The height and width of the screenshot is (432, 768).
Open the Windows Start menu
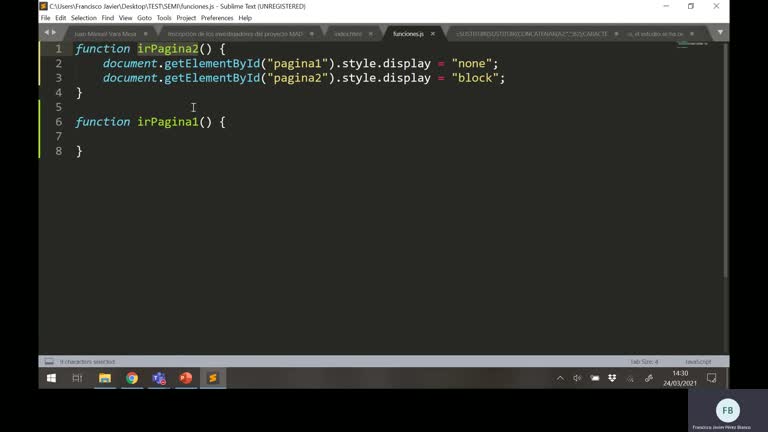[x=51, y=378]
